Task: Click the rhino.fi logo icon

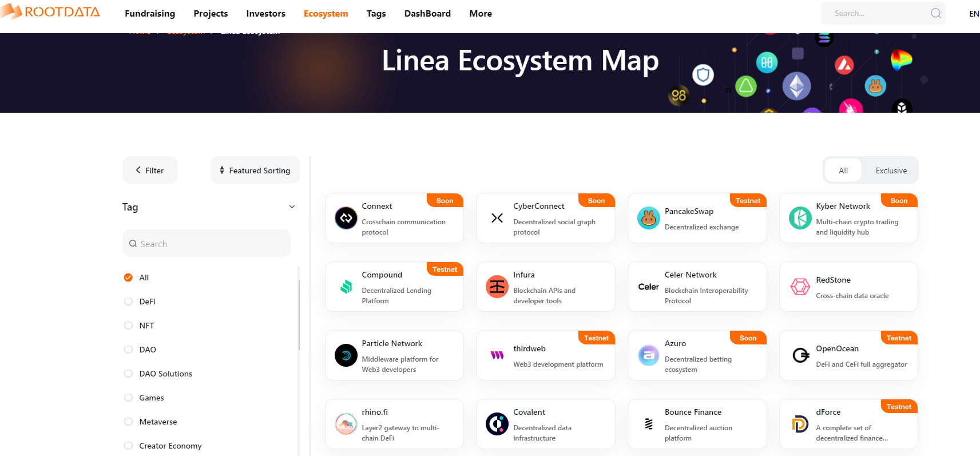Action: 346,424
